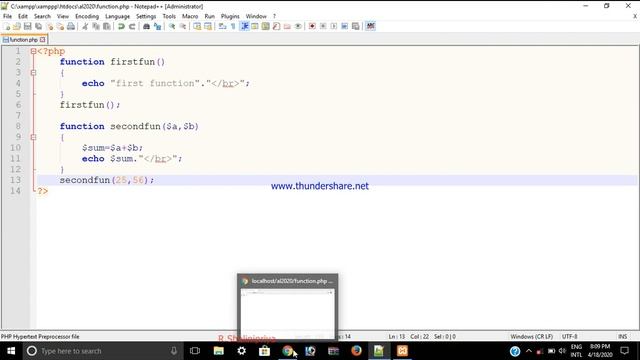The width and height of the screenshot is (640, 360).
Task: Click the New file toolbar icon
Action: pos(7,26)
